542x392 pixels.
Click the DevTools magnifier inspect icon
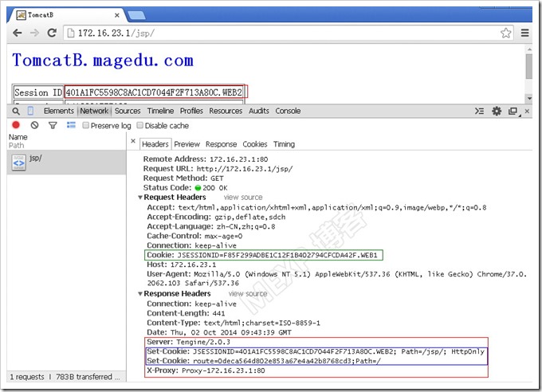click(x=16, y=111)
